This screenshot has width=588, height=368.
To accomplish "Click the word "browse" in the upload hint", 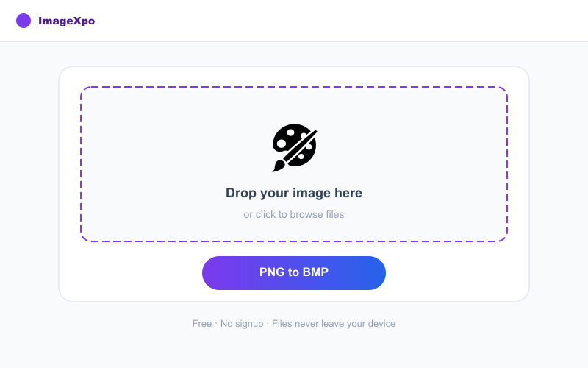I will tap(306, 214).
